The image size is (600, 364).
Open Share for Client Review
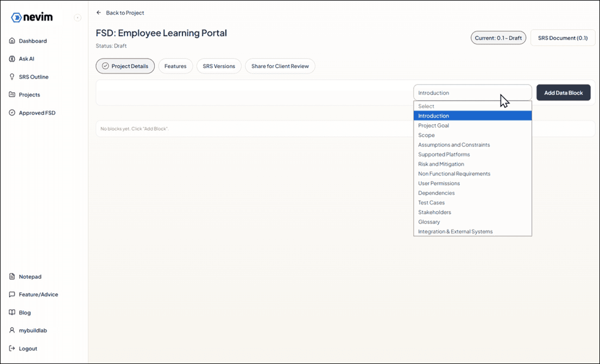[280, 66]
